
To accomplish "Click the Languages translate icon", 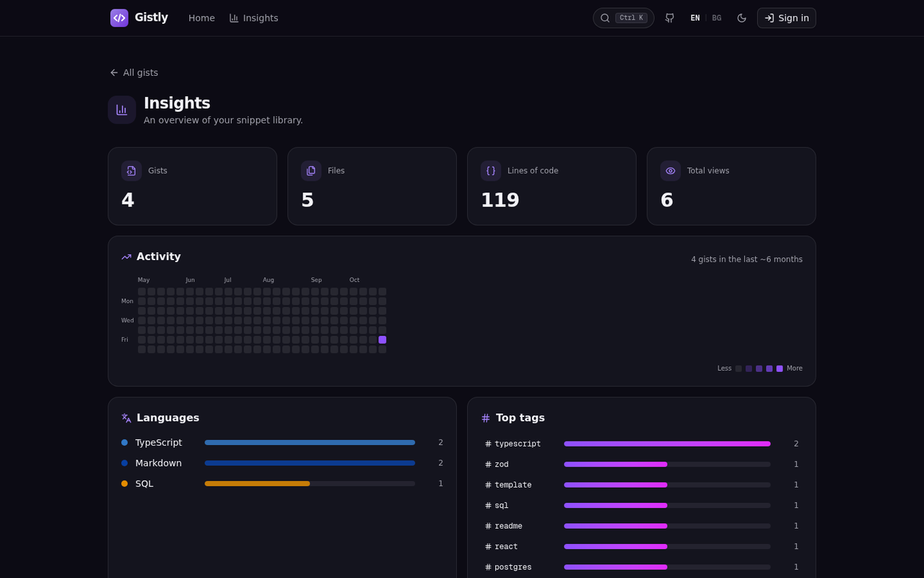I will pos(126,418).
